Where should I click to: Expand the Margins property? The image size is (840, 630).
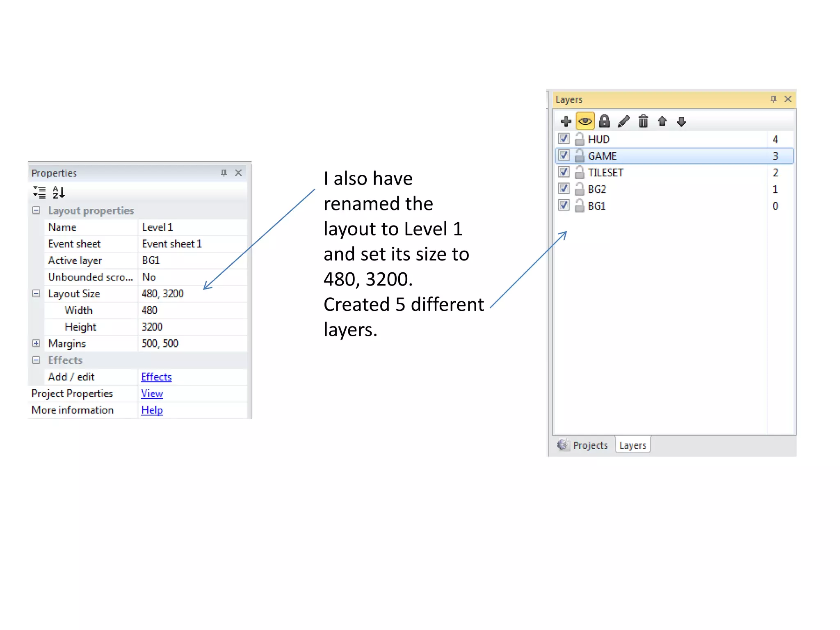[x=36, y=343]
